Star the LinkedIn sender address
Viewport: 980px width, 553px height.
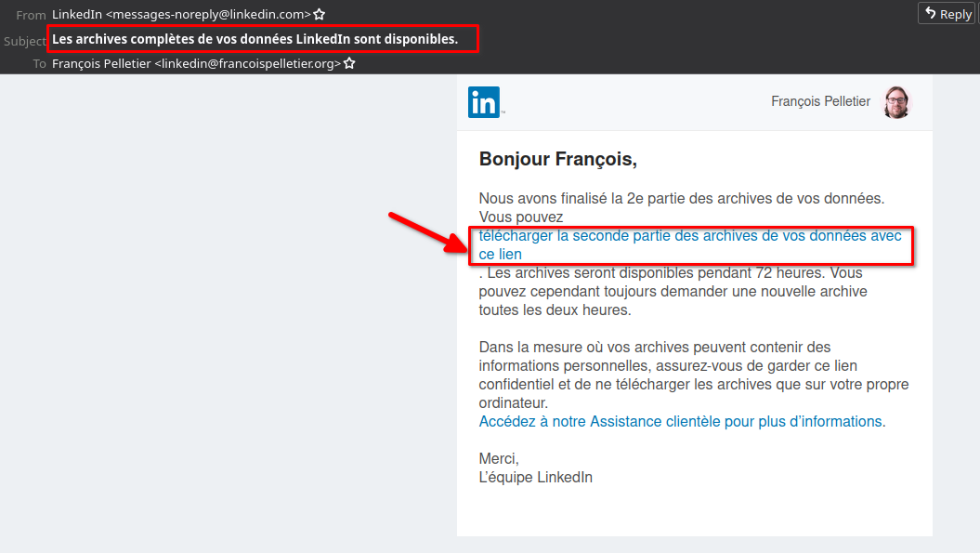point(320,14)
